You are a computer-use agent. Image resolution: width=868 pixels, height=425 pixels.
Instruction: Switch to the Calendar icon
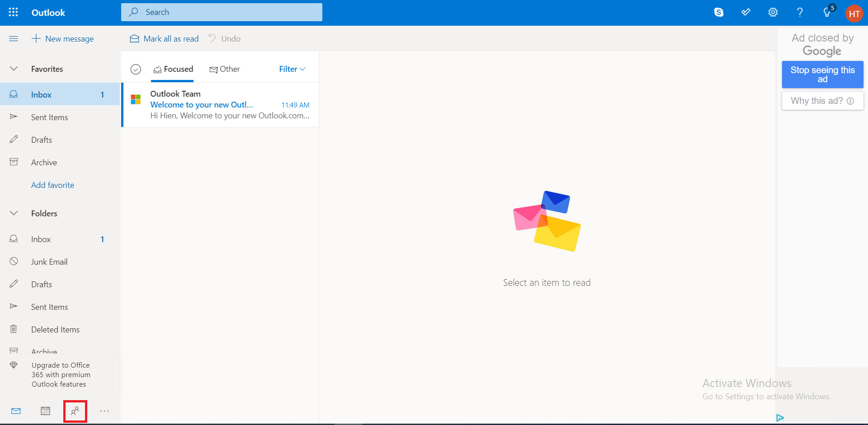[x=45, y=411]
